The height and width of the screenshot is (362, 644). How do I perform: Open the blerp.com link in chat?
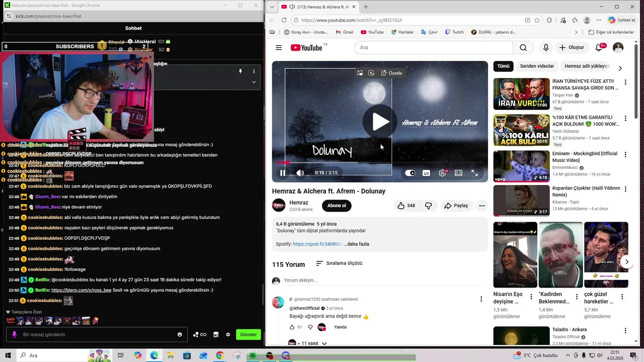81,290
